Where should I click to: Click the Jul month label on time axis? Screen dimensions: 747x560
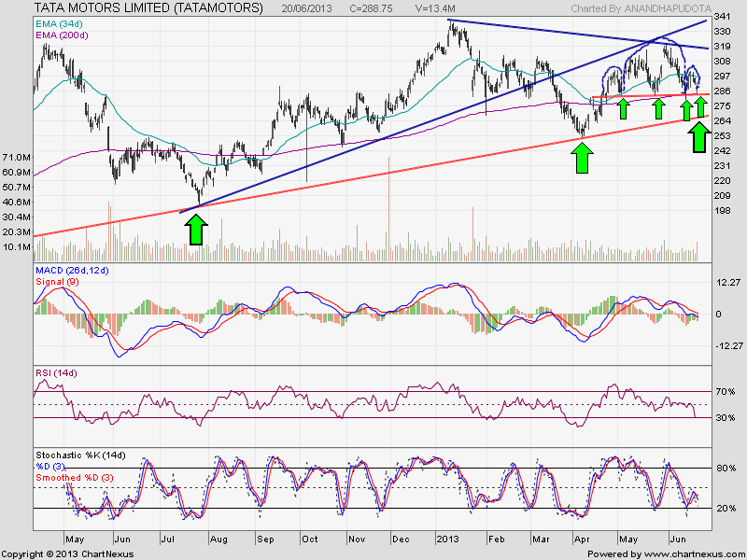(167, 539)
